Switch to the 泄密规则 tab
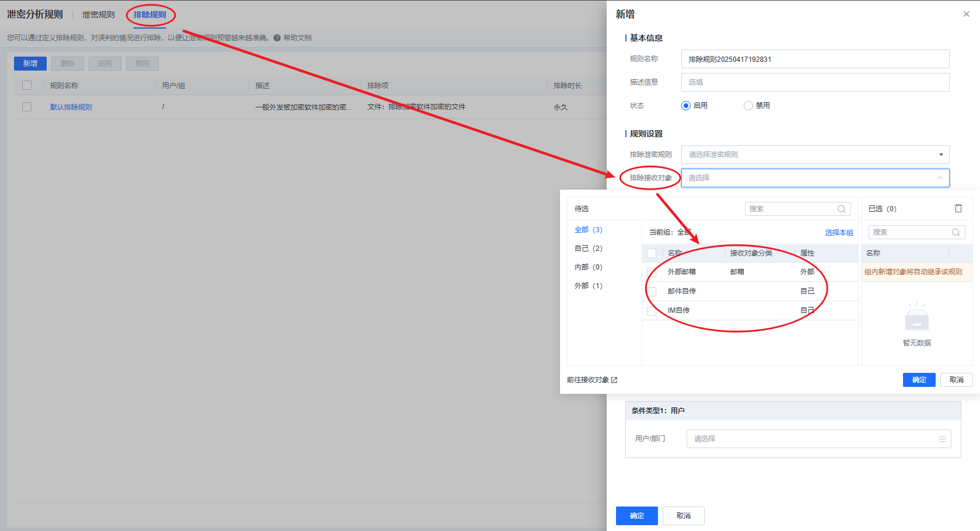The width and height of the screenshot is (980, 531). pos(98,15)
